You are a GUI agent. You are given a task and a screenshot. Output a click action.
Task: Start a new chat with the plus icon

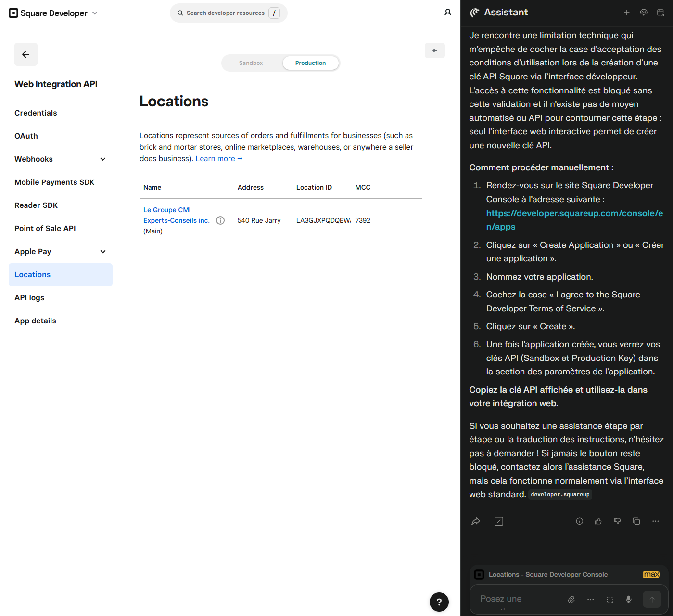[x=626, y=13]
